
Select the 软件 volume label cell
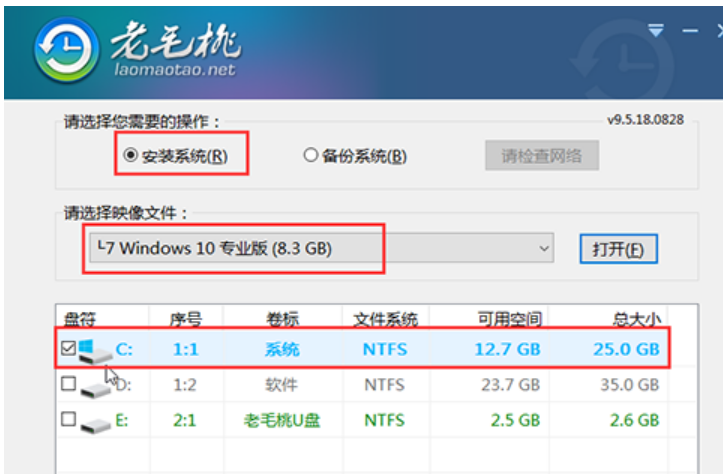click(x=281, y=385)
